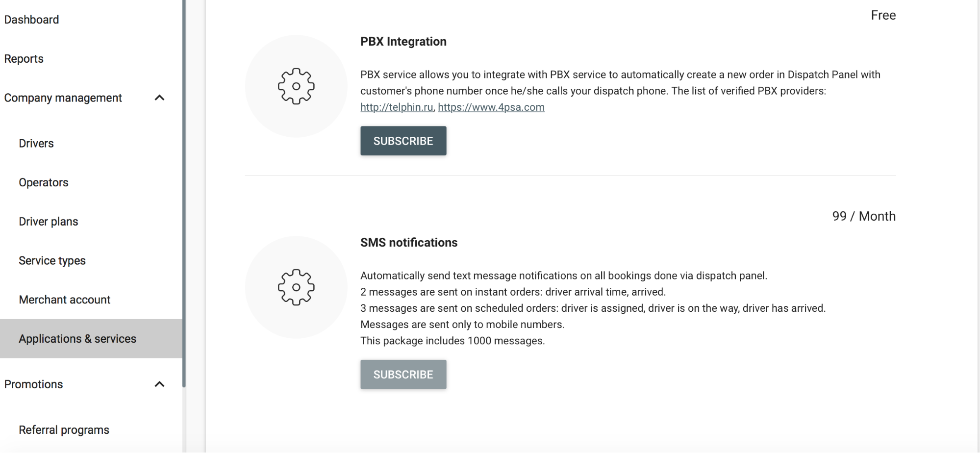Viewport: 980px width, 453px height.
Task: Open the telphin.ru provider link
Action: [397, 107]
